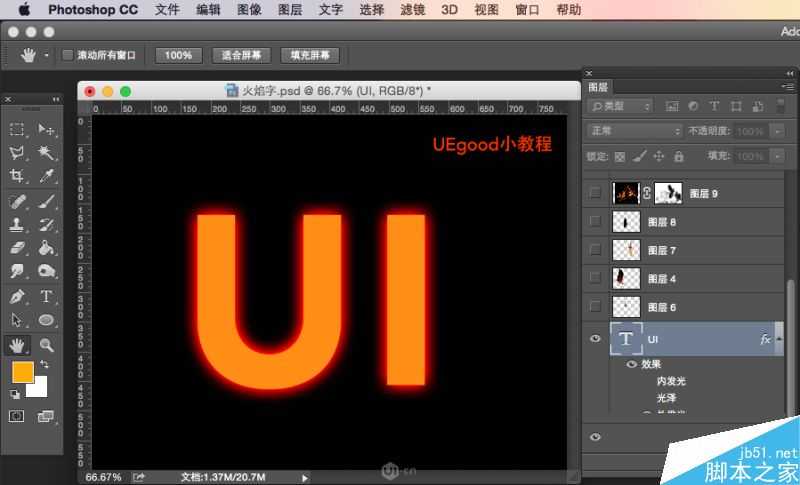This screenshot has height=485, width=800.
Task: Open the 正常 blend mode dropdown
Action: (635, 131)
